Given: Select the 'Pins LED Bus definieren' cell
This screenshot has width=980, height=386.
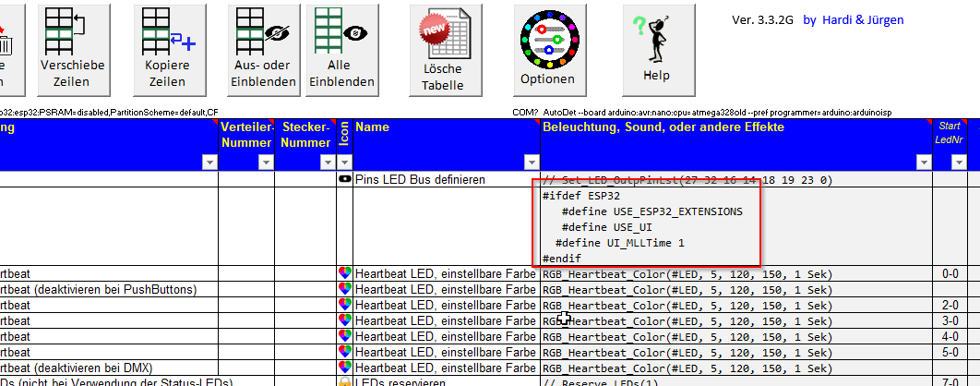Looking at the screenshot, I should 443,180.
